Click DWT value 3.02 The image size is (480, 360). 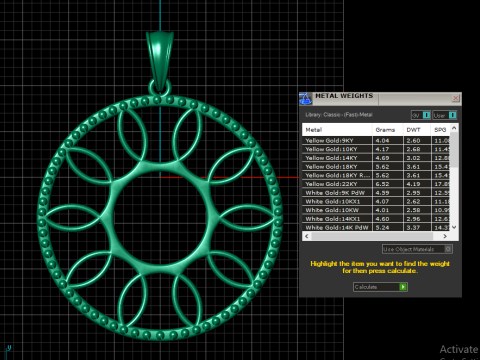(x=413, y=158)
